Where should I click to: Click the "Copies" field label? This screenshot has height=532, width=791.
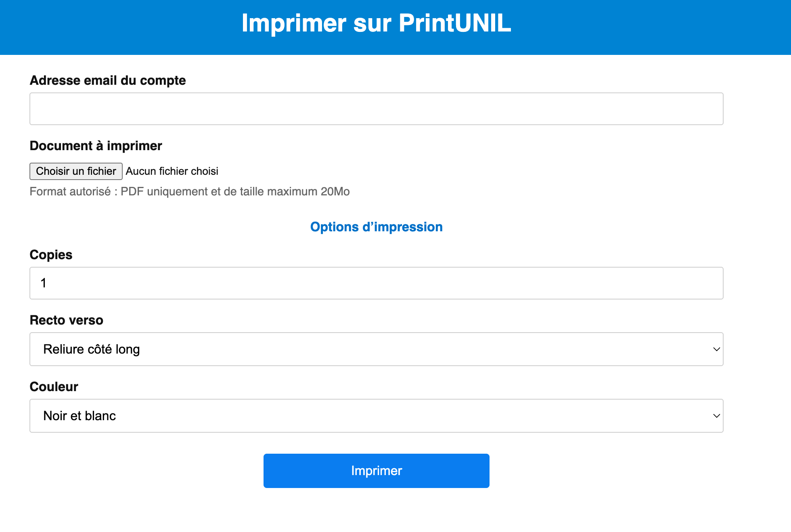[51, 255]
